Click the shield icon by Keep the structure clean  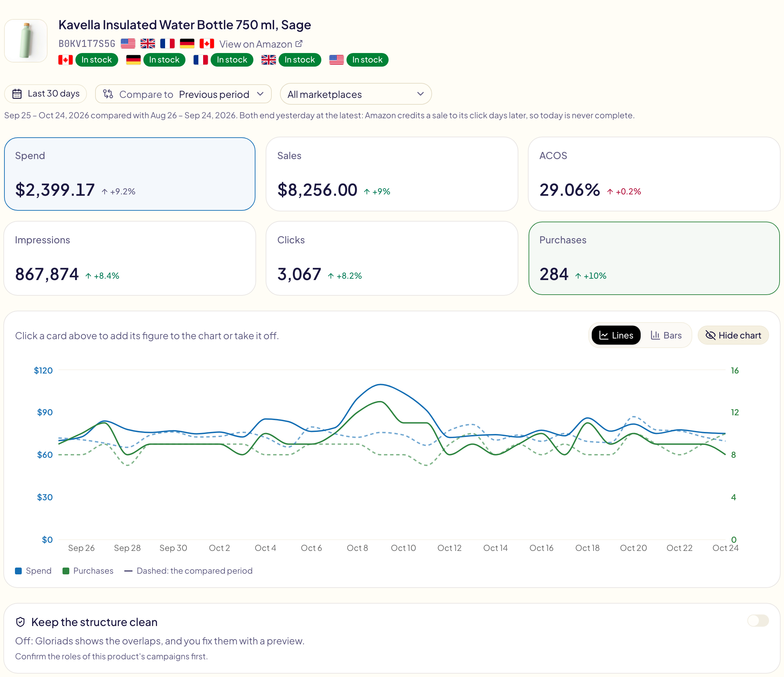20,622
